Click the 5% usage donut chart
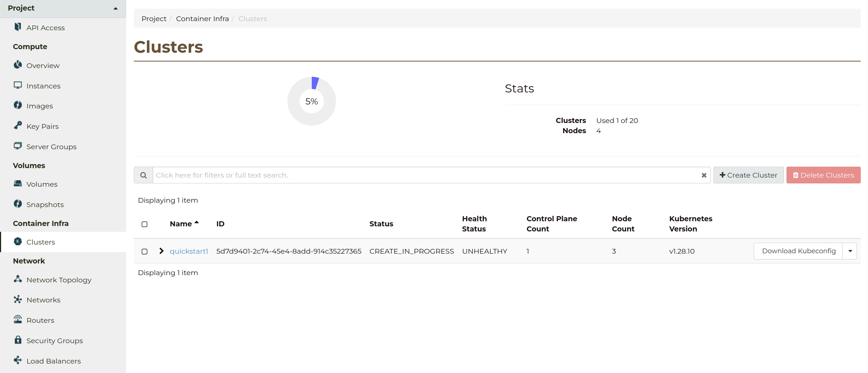The width and height of the screenshot is (868, 373). (311, 101)
